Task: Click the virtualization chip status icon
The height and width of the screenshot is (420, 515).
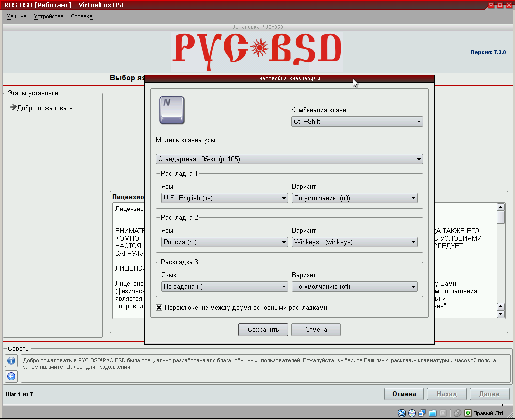Action: click(x=443, y=413)
